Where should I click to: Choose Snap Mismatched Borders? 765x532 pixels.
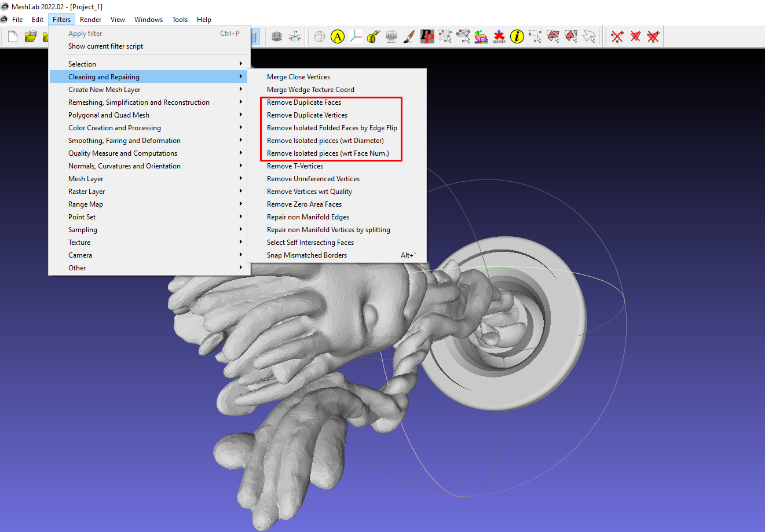click(x=337, y=255)
